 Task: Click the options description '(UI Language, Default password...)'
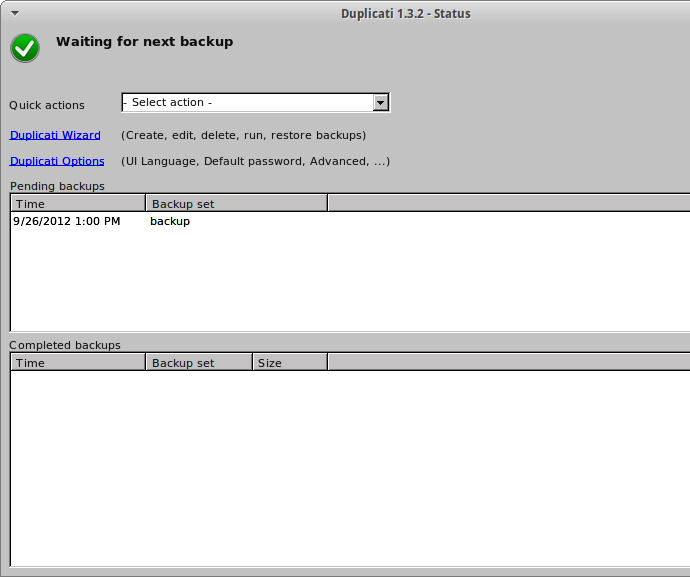pos(255,161)
